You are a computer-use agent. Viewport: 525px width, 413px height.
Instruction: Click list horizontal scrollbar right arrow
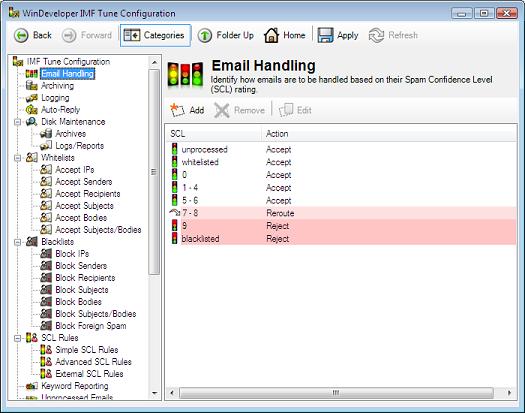(x=510, y=393)
